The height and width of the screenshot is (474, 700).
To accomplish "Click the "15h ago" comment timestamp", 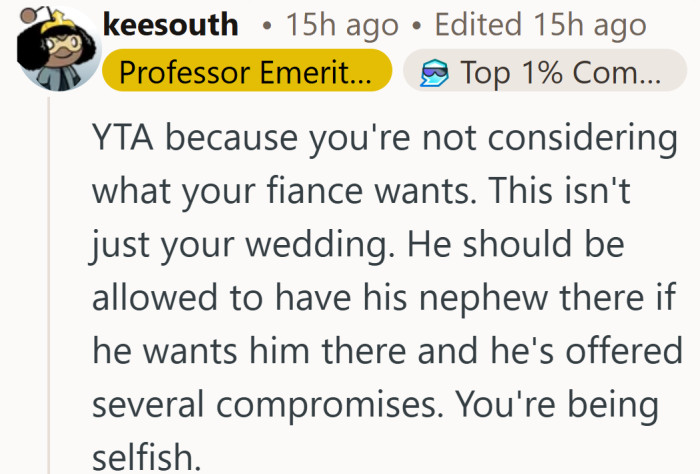I will tap(342, 24).
